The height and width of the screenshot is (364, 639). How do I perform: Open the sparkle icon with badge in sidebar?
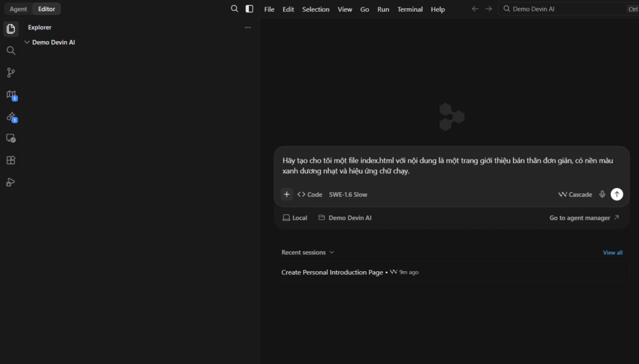tap(11, 117)
